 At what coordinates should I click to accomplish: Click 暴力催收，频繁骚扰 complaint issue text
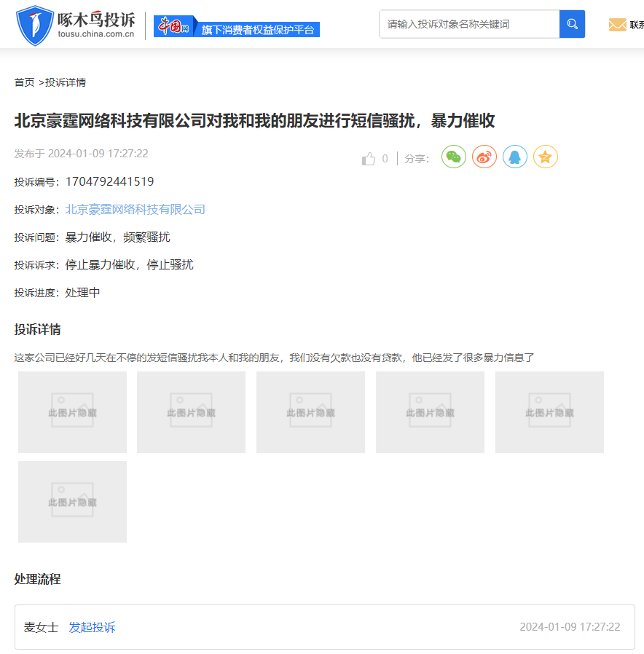117,237
